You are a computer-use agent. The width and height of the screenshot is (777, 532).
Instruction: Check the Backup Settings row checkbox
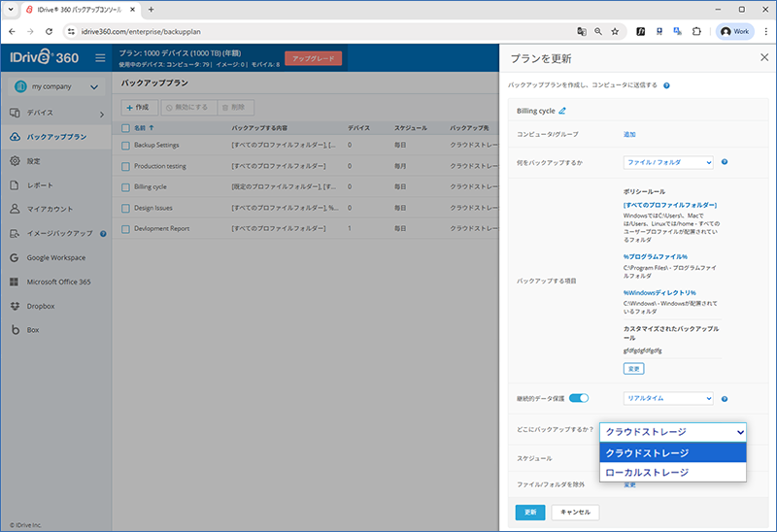(125, 146)
